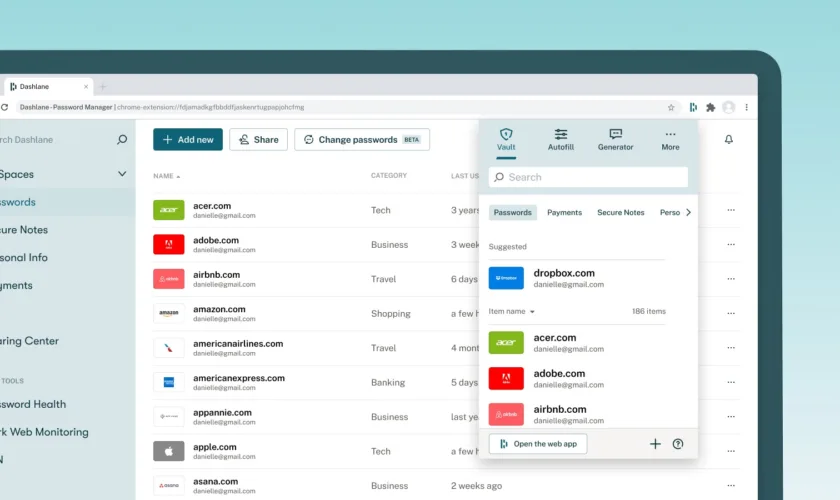Image resolution: width=840 pixels, height=500 pixels.
Task: Open the Generator tab
Action: 615,140
